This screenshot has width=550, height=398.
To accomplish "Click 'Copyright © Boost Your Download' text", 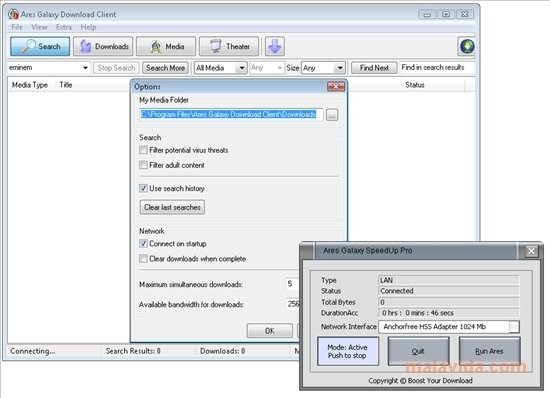I will 420,380.
